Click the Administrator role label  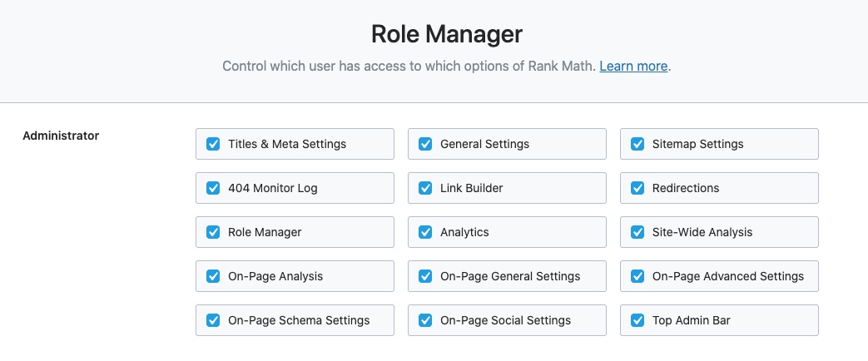[61, 135]
